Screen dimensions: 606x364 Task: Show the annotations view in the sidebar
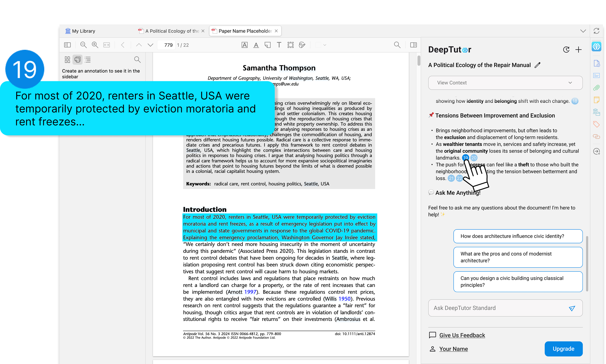77,60
